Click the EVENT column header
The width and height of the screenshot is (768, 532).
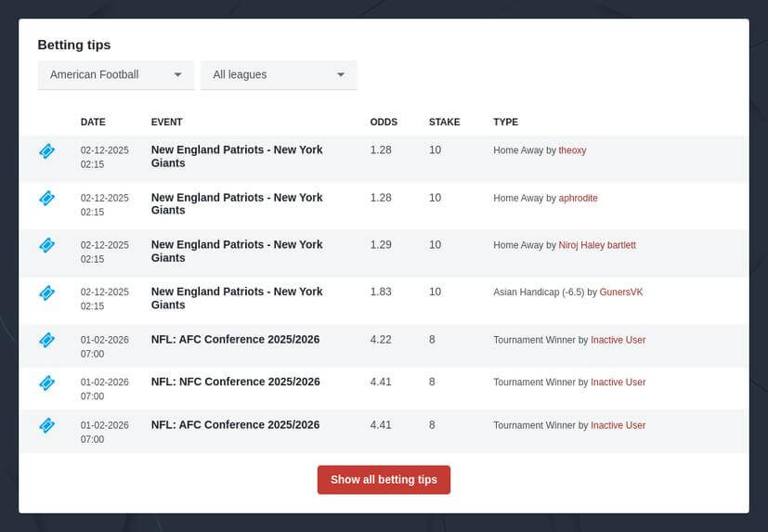pyautogui.click(x=166, y=122)
